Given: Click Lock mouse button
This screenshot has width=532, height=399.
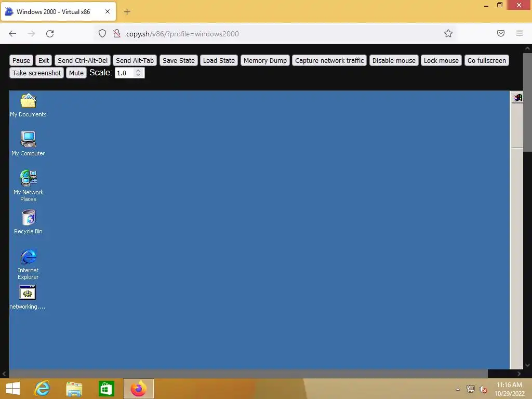Looking at the screenshot, I should [441, 60].
